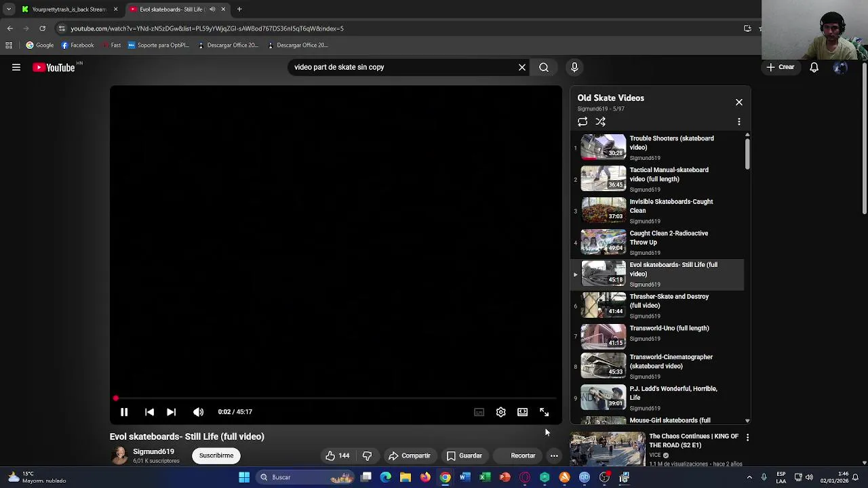Switch to theater mode
Image resolution: width=868 pixels, height=488 pixels.
[x=522, y=412]
